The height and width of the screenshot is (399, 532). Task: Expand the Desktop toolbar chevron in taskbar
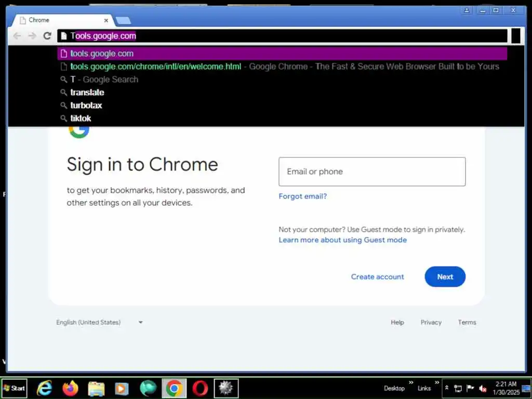pos(411,383)
